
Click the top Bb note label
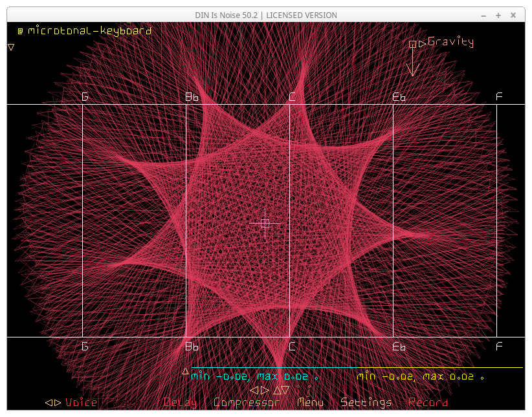(192, 97)
